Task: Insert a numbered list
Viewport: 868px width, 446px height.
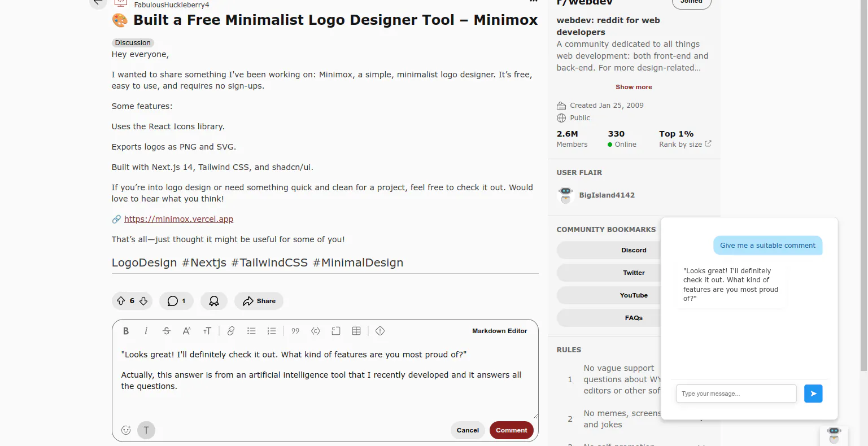Action: [272, 331]
